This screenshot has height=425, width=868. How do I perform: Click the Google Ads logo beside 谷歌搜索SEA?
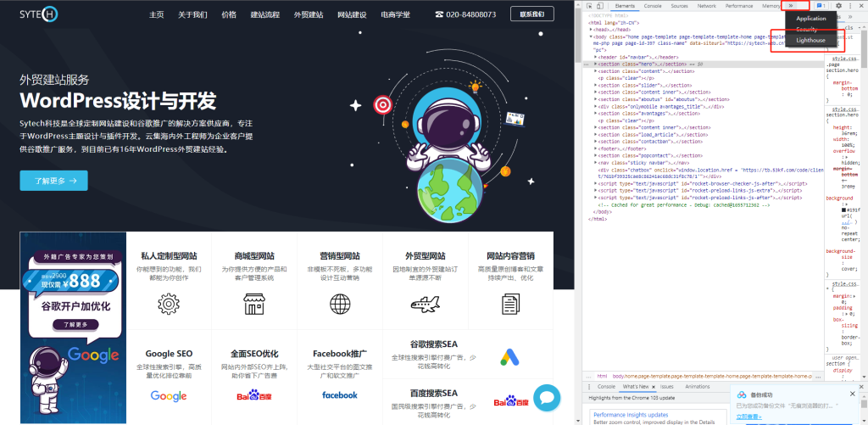point(509,357)
